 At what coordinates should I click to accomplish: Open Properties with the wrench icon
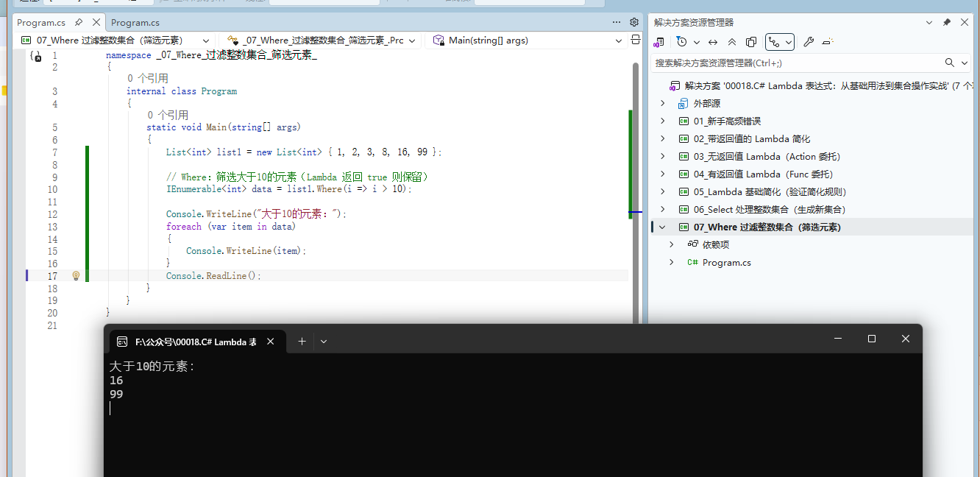(809, 42)
